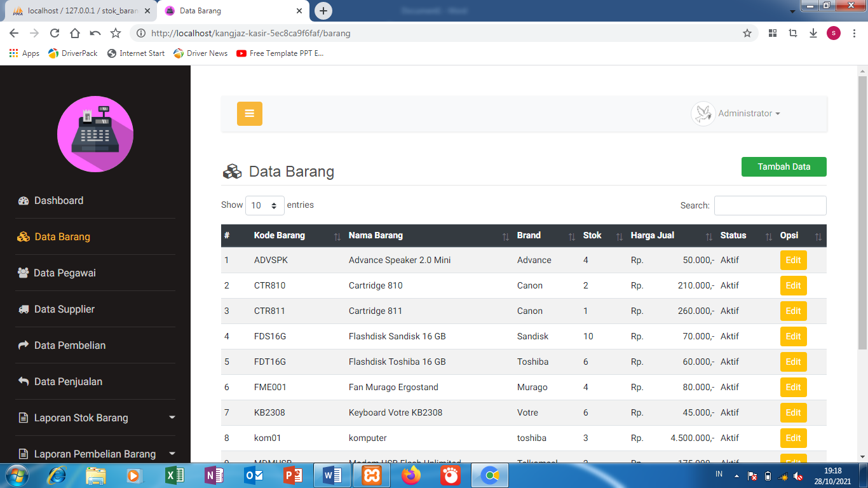Open the DriverPack bookmark

(73, 53)
